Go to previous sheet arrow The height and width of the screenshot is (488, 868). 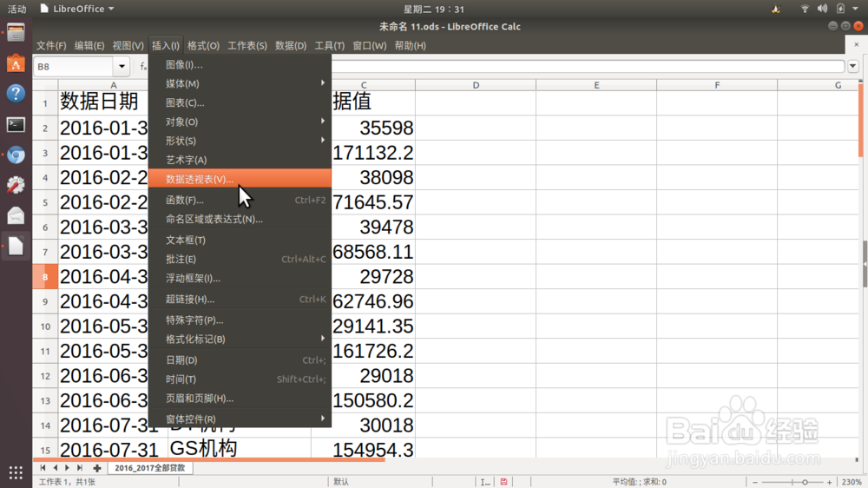coord(55,468)
